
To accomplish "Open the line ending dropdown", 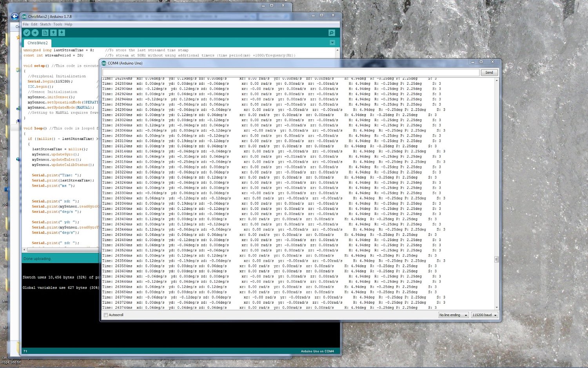I will click(454, 315).
